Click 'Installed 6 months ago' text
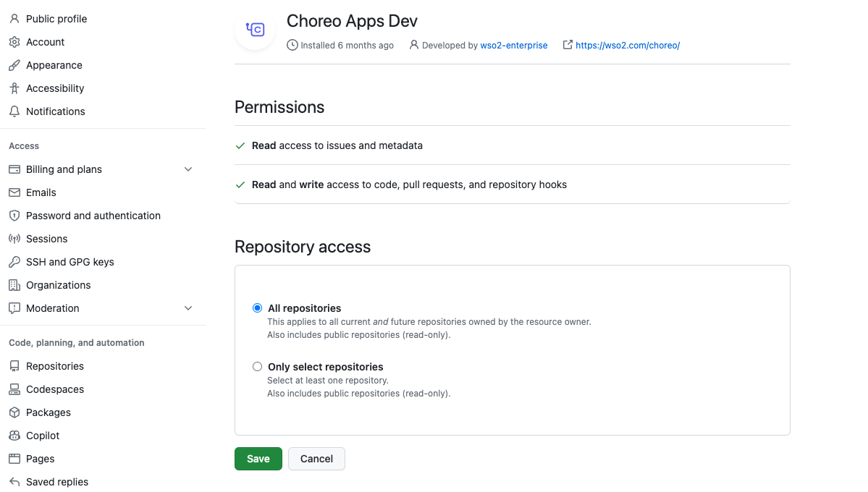Viewport: 868px width, 492px height. [347, 46]
